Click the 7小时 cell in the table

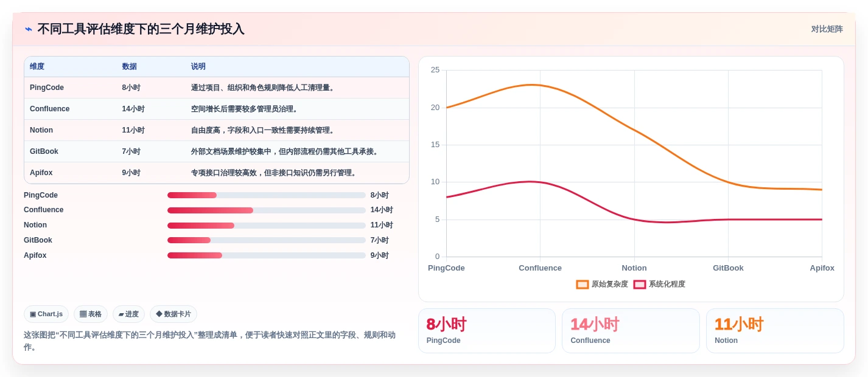tap(131, 151)
